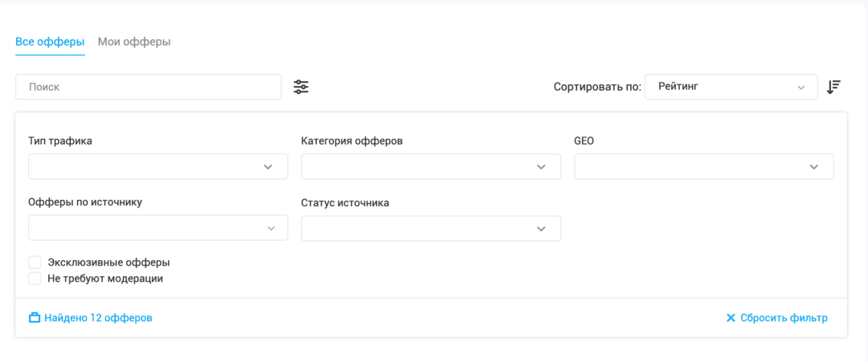The image size is (868, 362).
Task: Switch to the Все офферы tab
Action: (50, 42)
